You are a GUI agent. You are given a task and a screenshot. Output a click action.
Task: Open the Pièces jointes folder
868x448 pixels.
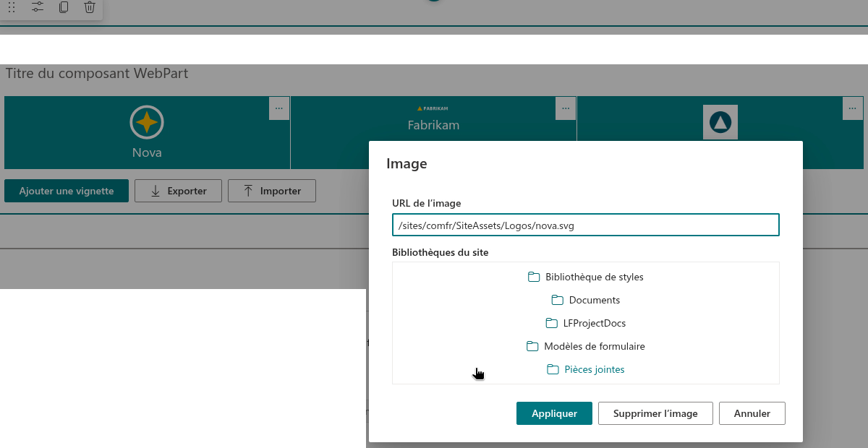(585, 369)
